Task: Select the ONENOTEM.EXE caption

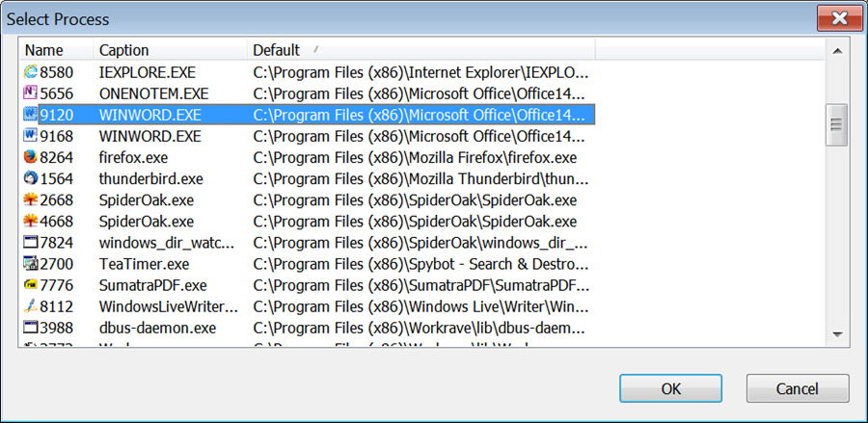Action: coord(154,93)
